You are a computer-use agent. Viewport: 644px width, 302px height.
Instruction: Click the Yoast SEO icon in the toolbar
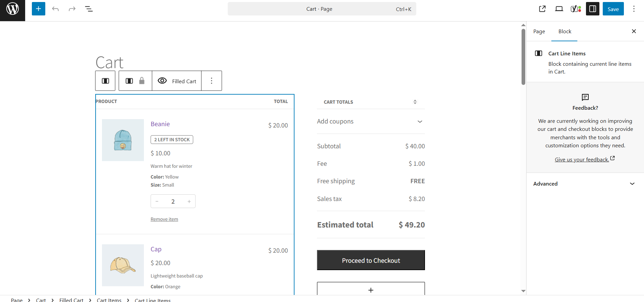(x=576, y=9)
